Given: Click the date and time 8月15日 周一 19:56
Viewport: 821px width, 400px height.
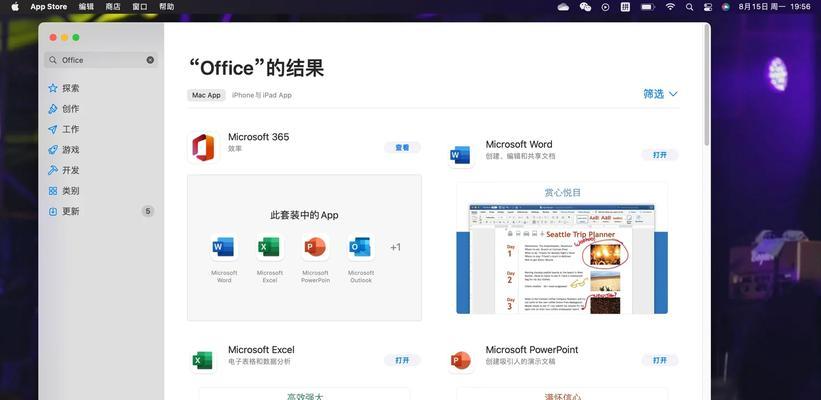Looking at the screenshot, I should click(774, 7).
